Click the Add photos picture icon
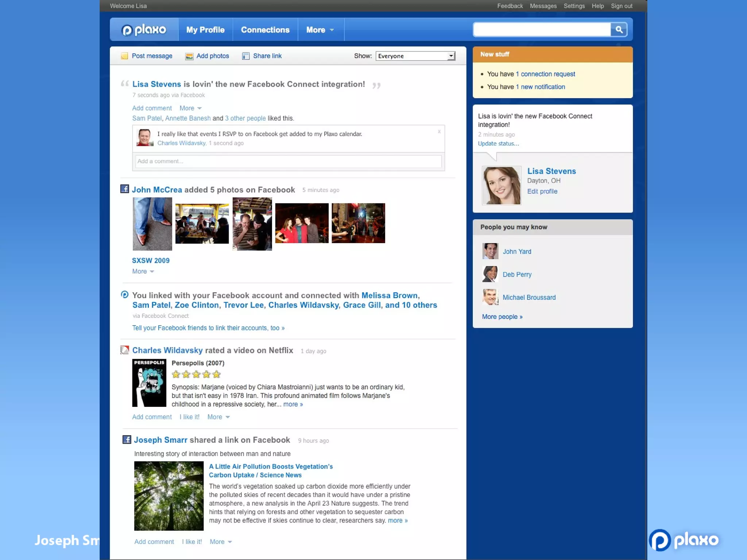This screenshot has width=747, height=560. (x=189, y=56)
